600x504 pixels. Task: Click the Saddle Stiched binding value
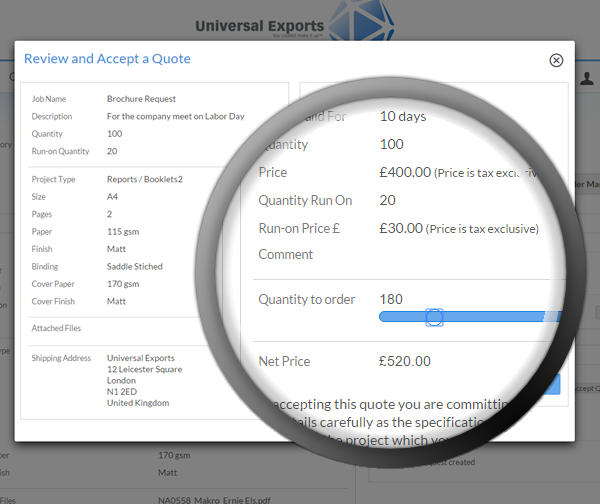tap(135, 266)
